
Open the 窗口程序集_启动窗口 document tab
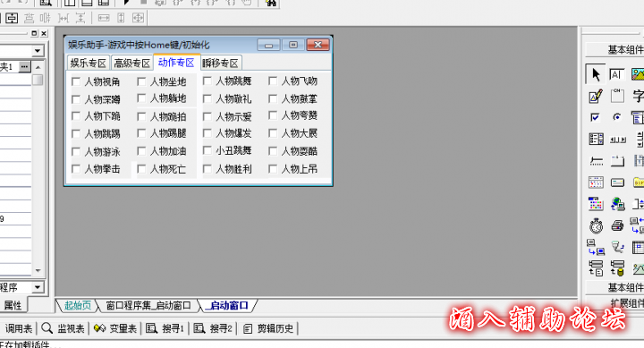(x=148, y=306)
